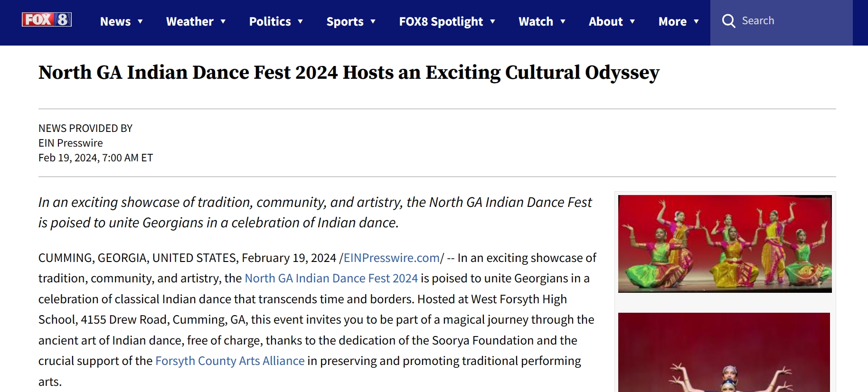Expand the About dropdown arrow
The image size is (868, 392).
pyautogui.click(x=632, y=21)
